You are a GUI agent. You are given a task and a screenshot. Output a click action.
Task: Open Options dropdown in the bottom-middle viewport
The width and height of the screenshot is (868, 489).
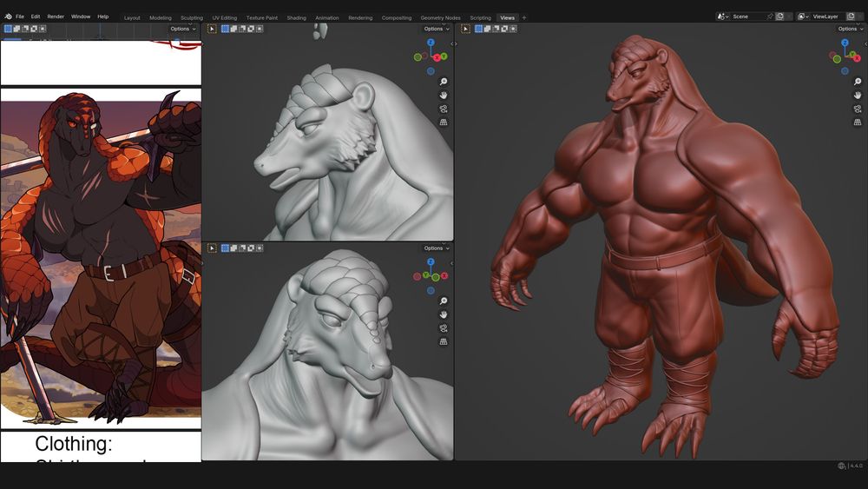(437, 248)
